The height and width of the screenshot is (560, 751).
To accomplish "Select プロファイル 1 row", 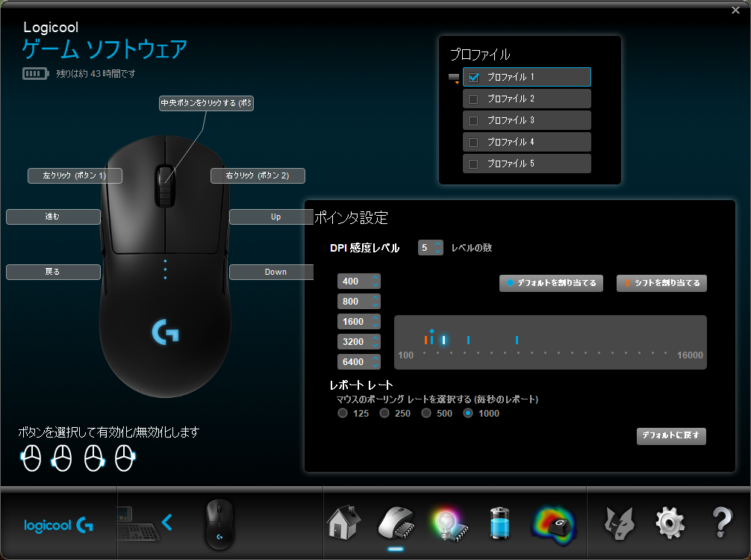I will tap(527, 77).
